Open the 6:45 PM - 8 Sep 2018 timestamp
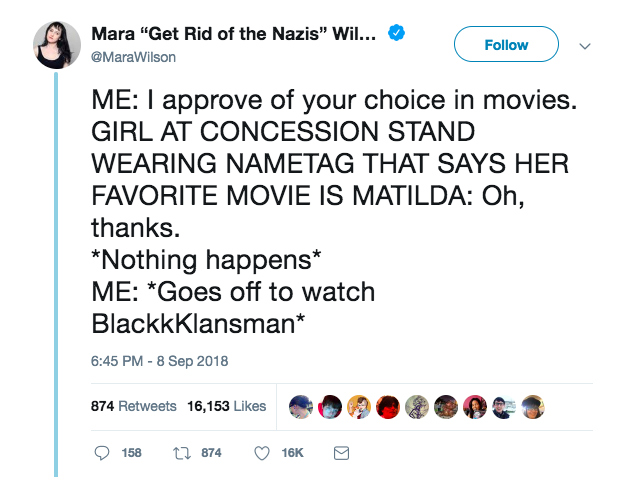This screenshot has width=622, height=477. tap(159, 361)
